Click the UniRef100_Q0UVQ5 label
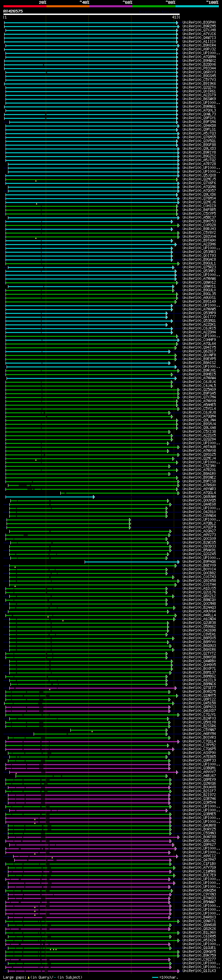 (x=199, y=500)
